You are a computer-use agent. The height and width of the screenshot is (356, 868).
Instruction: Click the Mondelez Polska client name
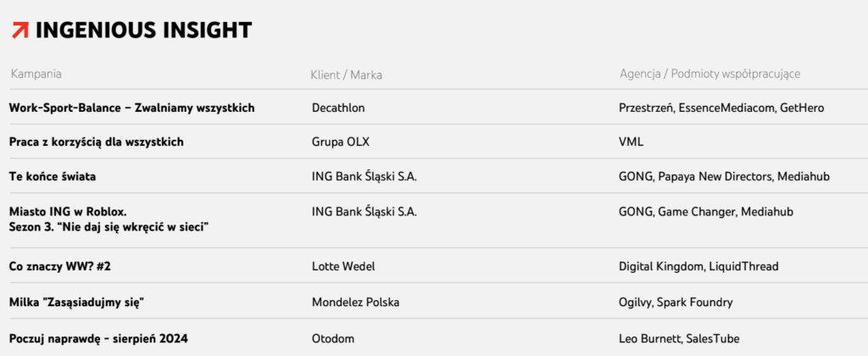355,303
